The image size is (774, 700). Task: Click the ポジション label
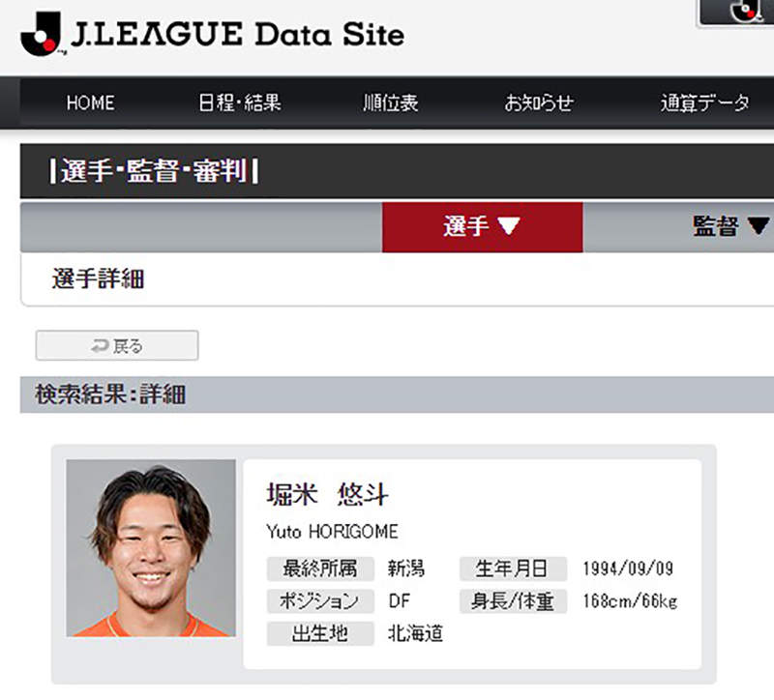click(320, 601)
